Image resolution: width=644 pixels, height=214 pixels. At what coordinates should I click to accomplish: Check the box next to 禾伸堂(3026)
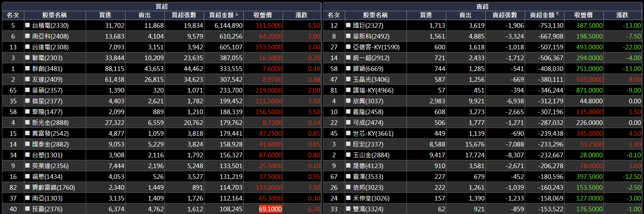(348, 198)
